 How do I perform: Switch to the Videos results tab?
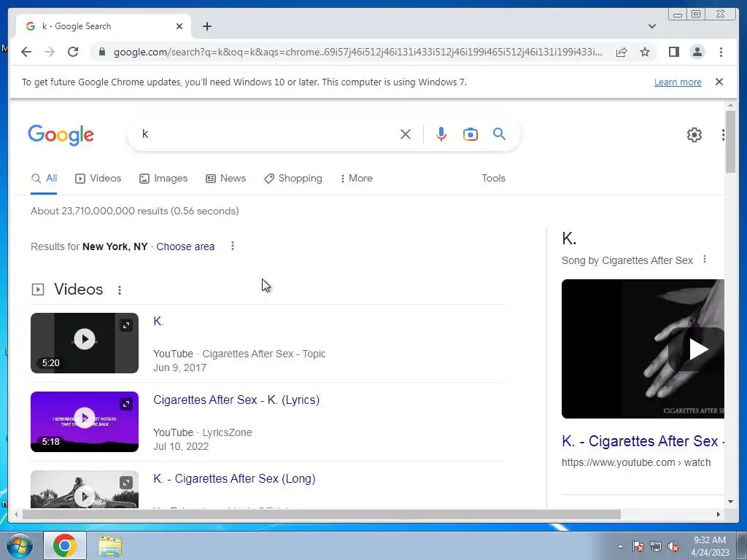[98, 179]
